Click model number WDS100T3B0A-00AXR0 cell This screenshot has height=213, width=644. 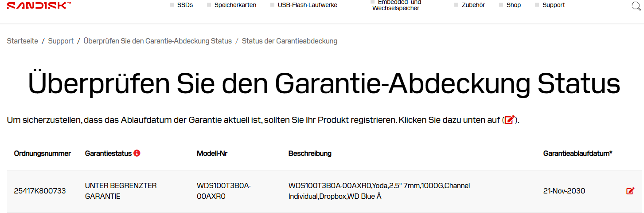224,191
